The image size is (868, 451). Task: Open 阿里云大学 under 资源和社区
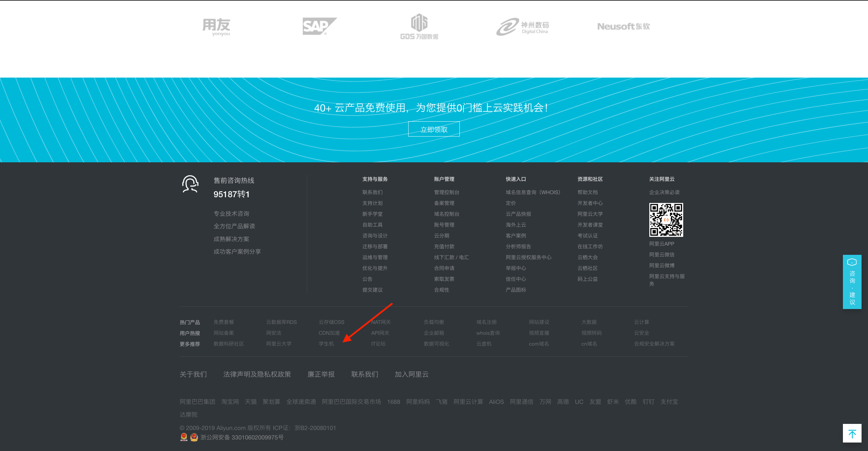pyautogui.click(x=590, y=214)
